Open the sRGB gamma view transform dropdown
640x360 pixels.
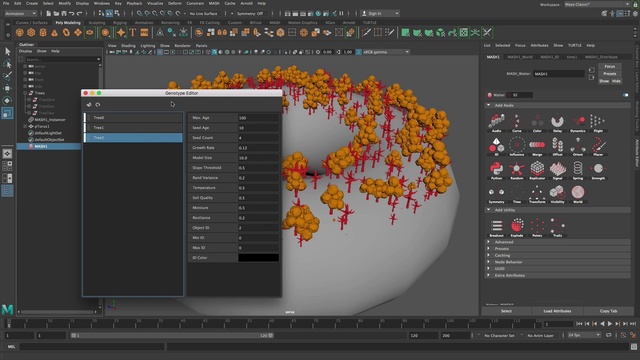point(386,52)
